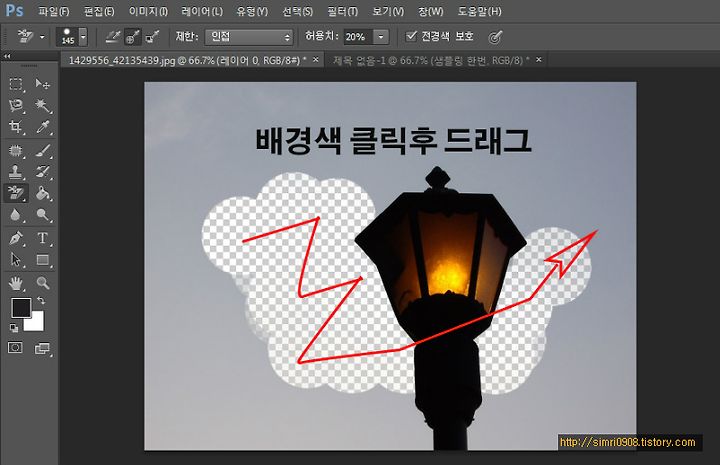
Task: Select the Zoom tool
Action: (43, 283)
